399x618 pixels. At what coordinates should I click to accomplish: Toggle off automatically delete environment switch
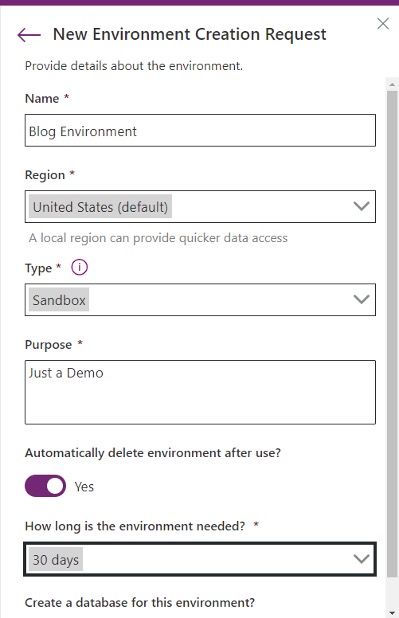tap(45, 486)
